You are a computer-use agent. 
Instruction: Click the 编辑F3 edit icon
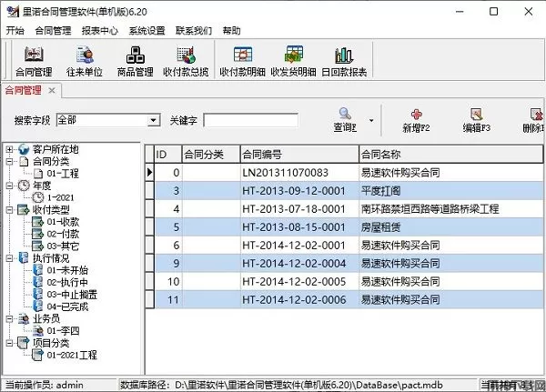click(476, 115)
